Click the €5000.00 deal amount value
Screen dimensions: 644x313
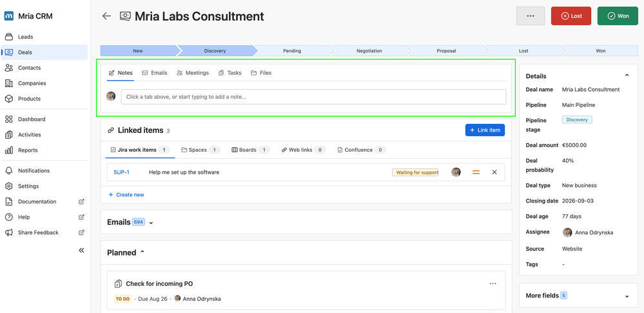point(574,145)
